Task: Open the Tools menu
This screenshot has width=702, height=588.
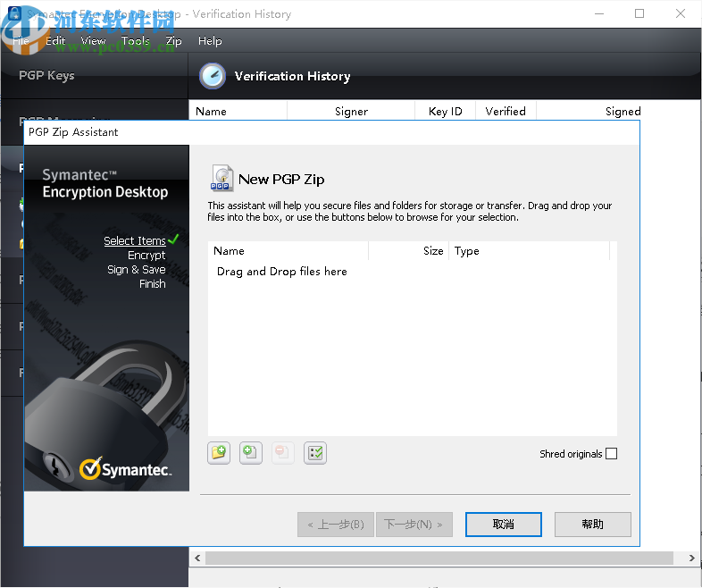Action: [x=136, y=41]
